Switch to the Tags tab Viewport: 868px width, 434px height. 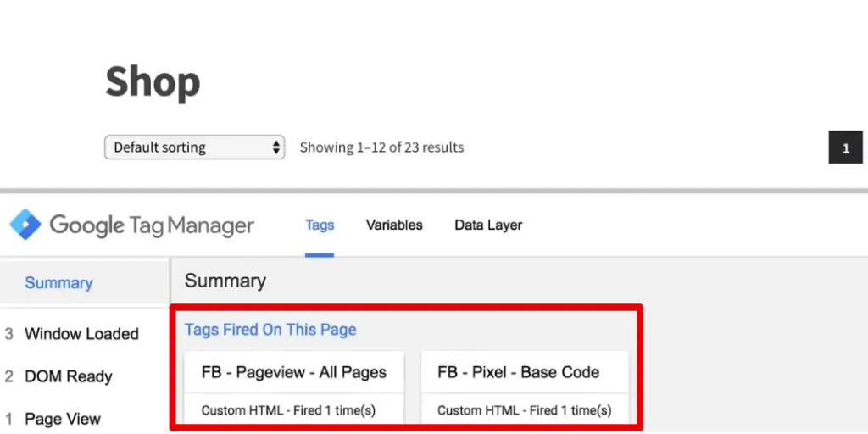[320, 225]
